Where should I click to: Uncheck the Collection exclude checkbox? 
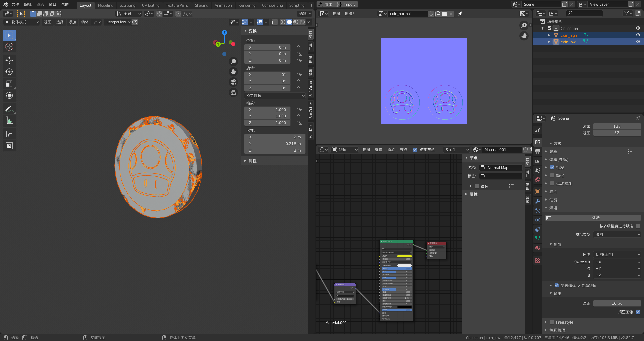549,29
